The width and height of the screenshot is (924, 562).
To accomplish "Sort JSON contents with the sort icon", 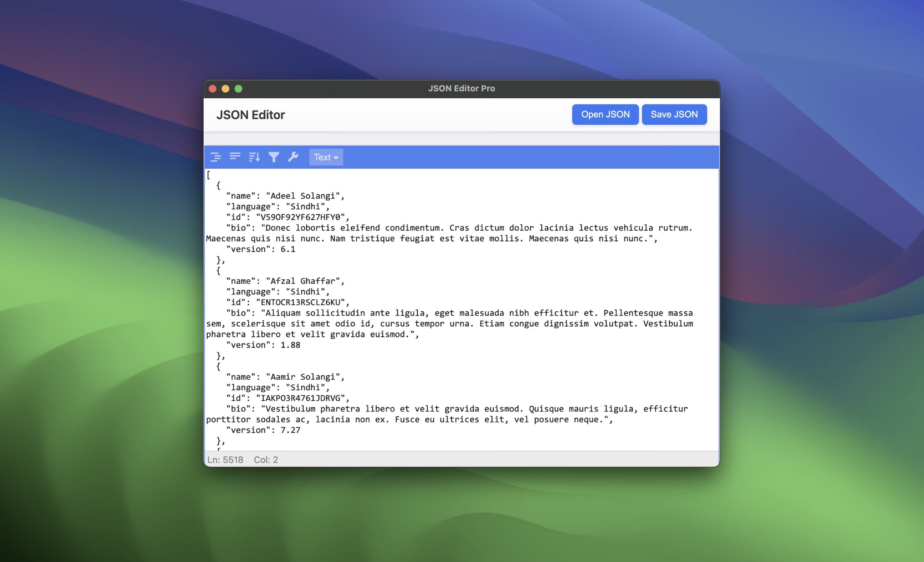I will 255,157.
